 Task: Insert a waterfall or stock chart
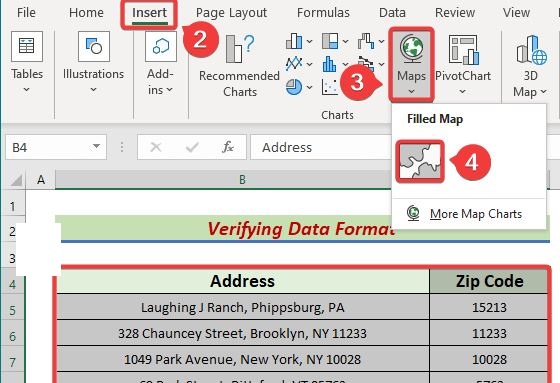[366, 41]
